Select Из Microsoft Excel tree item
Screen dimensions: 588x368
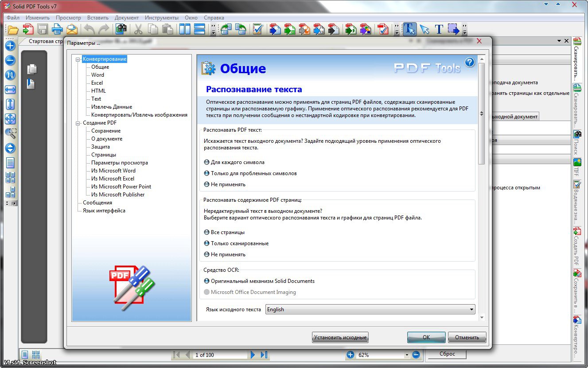[113, 179]
